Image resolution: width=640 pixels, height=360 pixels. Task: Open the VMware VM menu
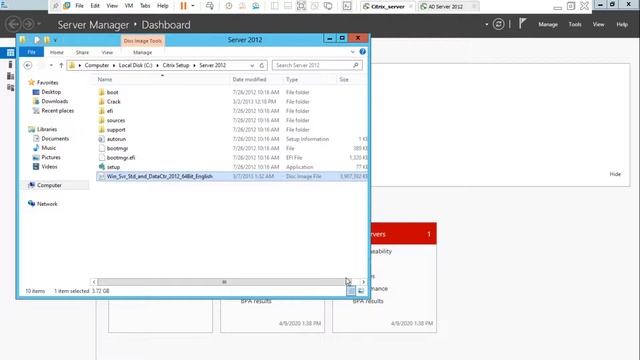tap(129, 6)
